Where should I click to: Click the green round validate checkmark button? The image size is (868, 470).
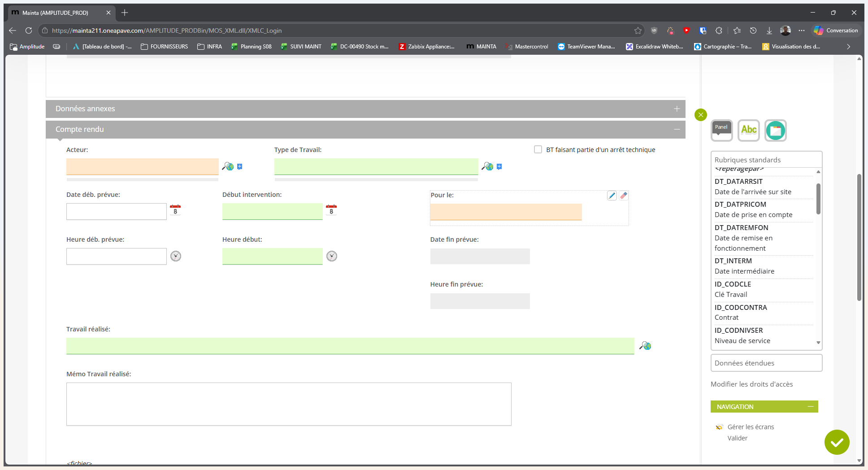coord(837,442)
